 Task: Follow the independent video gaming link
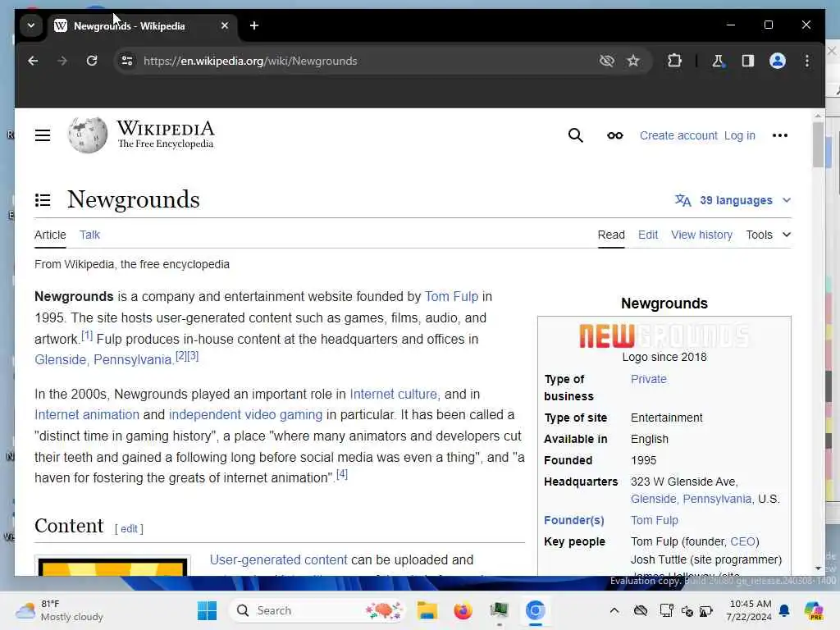click(x=245, y=414)
